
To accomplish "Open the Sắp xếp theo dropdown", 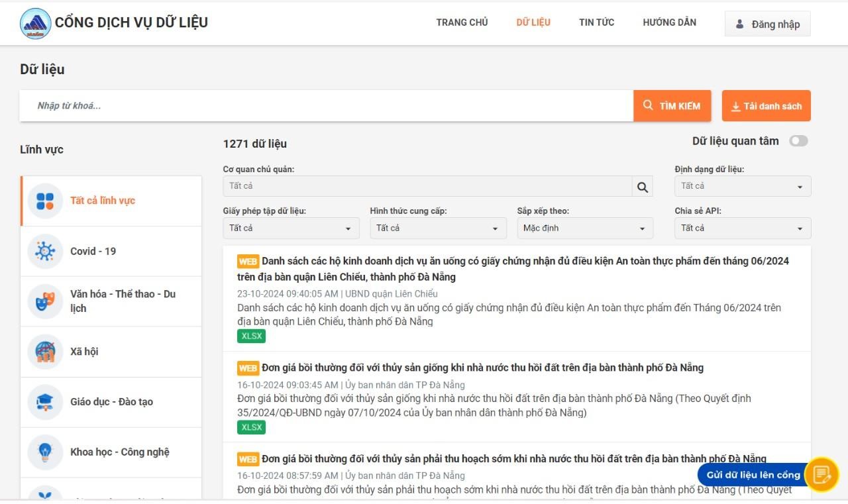I will (x=585, y=228).
